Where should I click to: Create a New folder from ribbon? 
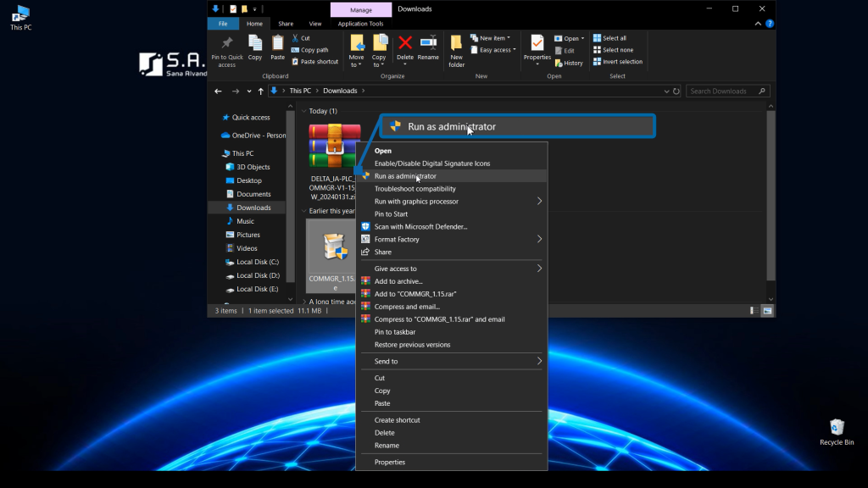point(456,51)
